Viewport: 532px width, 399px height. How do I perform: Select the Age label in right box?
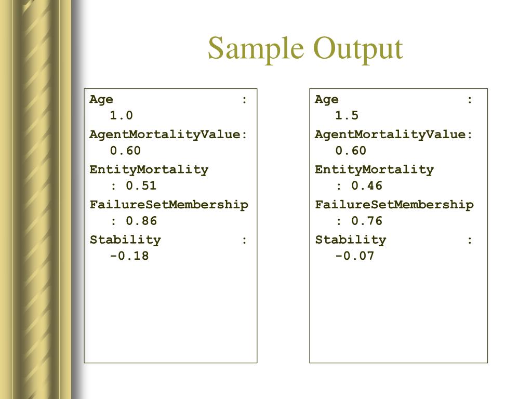point(326,99)
